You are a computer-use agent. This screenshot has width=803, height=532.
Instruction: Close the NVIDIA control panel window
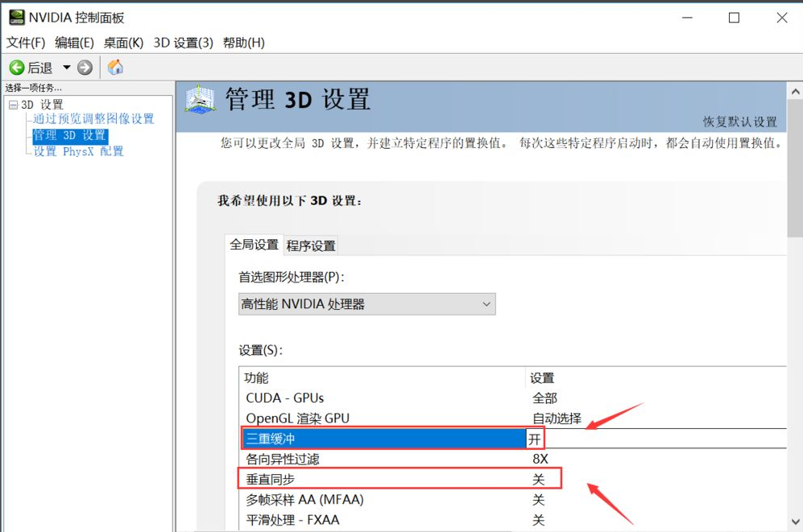[781, 18]
